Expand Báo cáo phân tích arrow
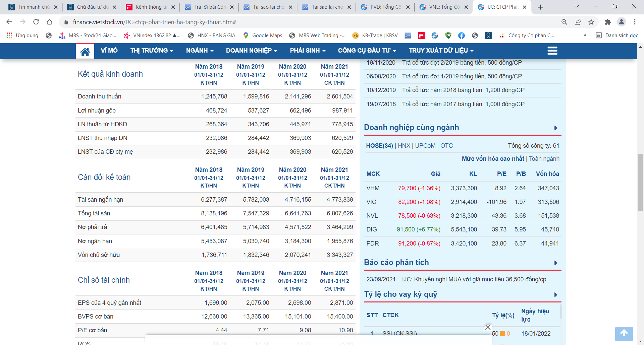This screenshot has width=644, height=345. click(555, 263)
